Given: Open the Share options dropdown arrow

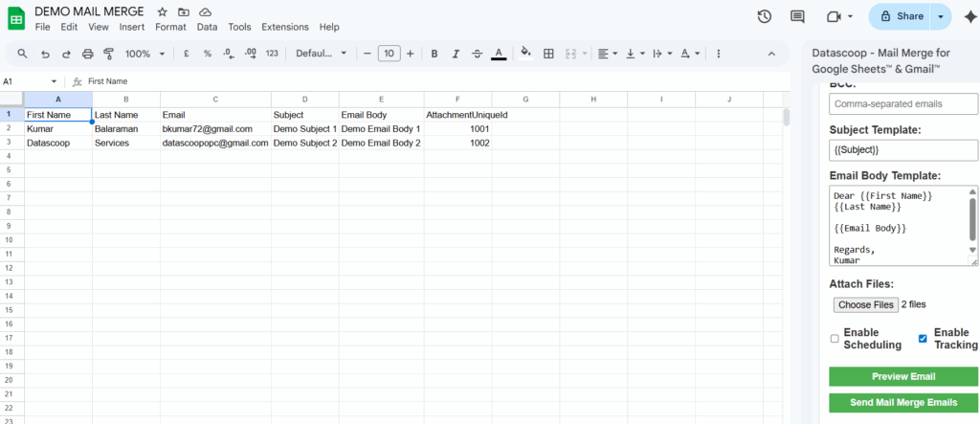Looking at the screenshot, I should click(941, 16).
